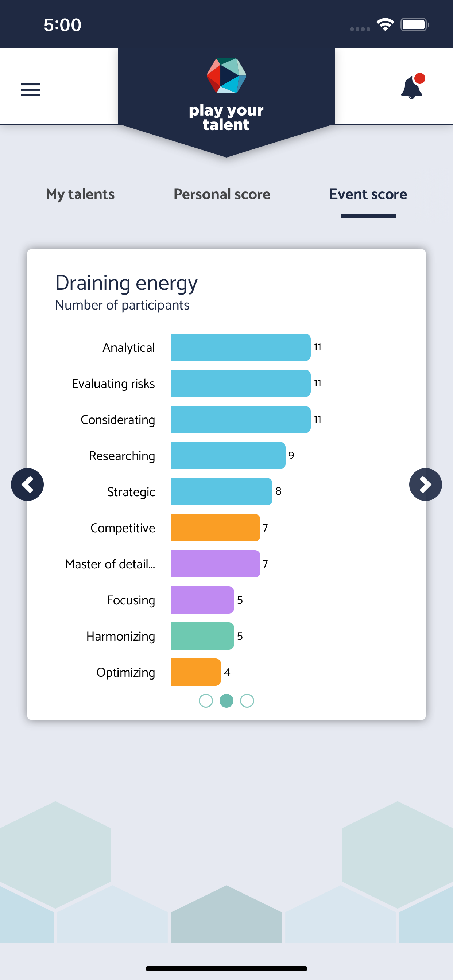This screenshot has height=980, width=453.
Task: Tap the purple Master of detail bar
Action: [216, 563]
